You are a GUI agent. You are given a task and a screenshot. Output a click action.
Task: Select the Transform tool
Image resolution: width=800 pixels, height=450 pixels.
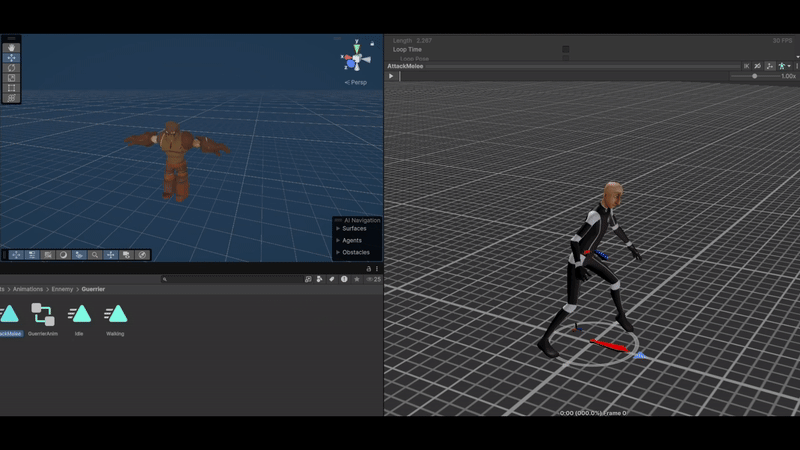pos(11,97)
